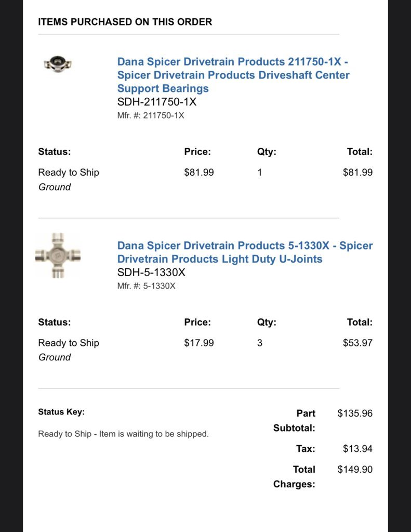Click the $53.97 U-joint line total
This screenshot has height=532, width=411.
[x=357, y=343]
